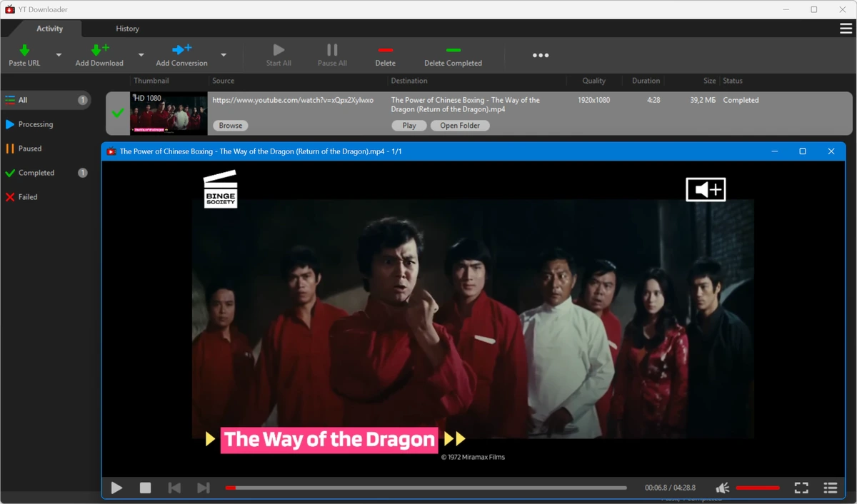
Task: Click the Paste URL green arrow icon
Action: click(x=24, y=50)
